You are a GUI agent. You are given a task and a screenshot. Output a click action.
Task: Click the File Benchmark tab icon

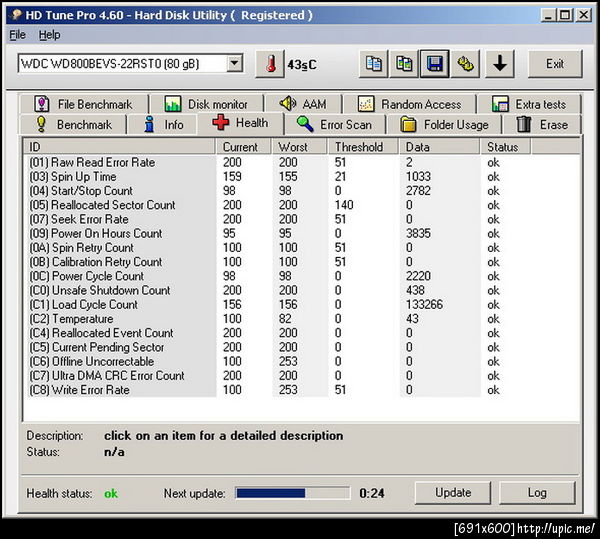tap(42, 104)
